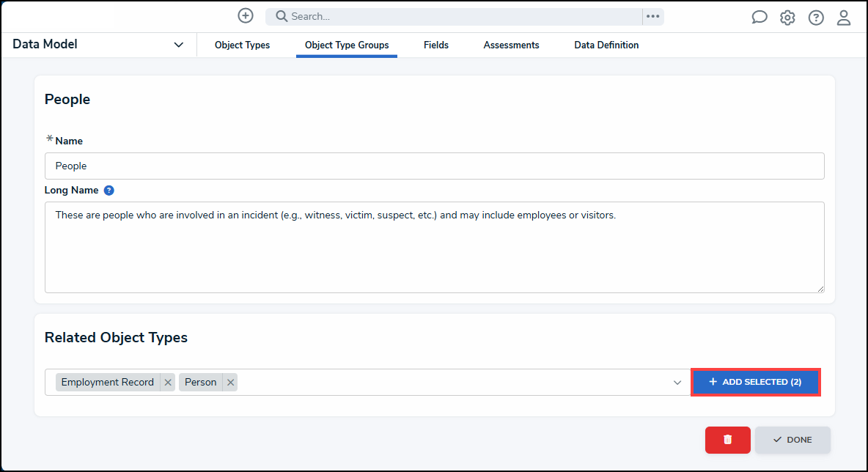
Task: Click the red trash delete button
Action: pyautogui.click(x=727, y=440)
